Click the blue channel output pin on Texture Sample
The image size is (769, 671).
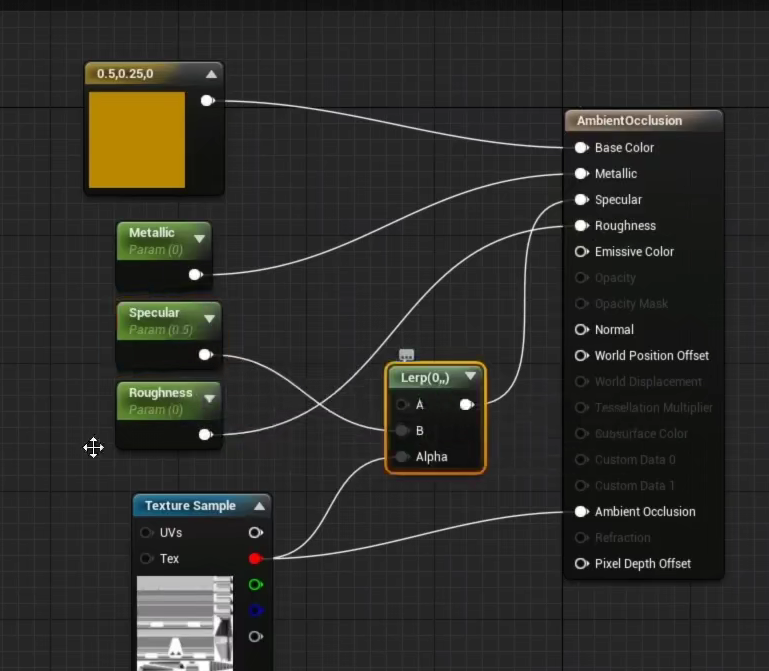[255, 611]
